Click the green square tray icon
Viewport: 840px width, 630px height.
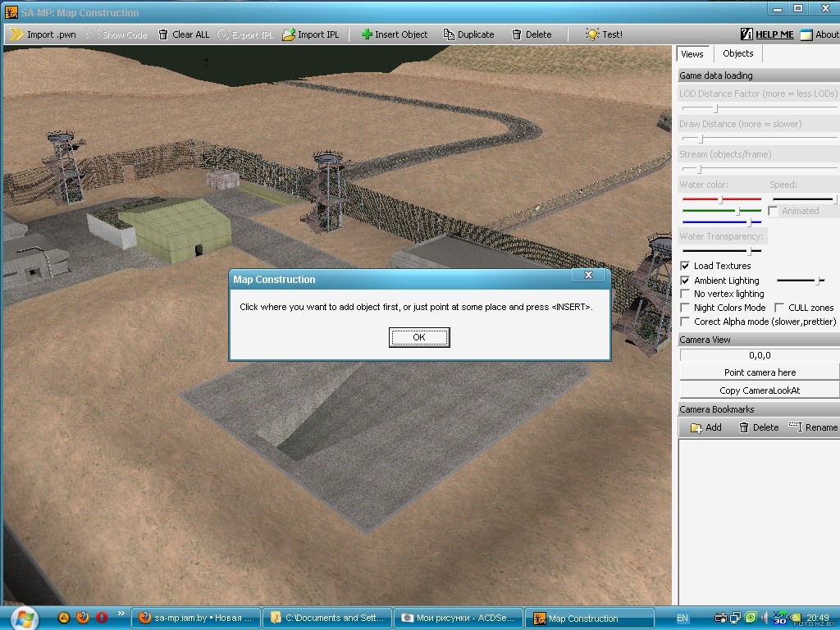(x=751, y=618)
